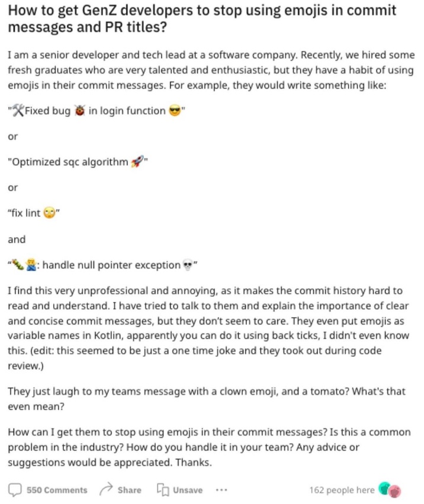Click the comments speech bubble icon
This screenshot has height=504, width=424.
tap(15, 490)
